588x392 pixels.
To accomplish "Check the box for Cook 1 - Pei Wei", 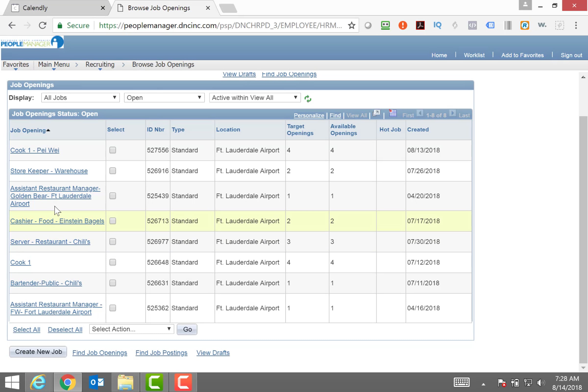I will pos(113,150).
